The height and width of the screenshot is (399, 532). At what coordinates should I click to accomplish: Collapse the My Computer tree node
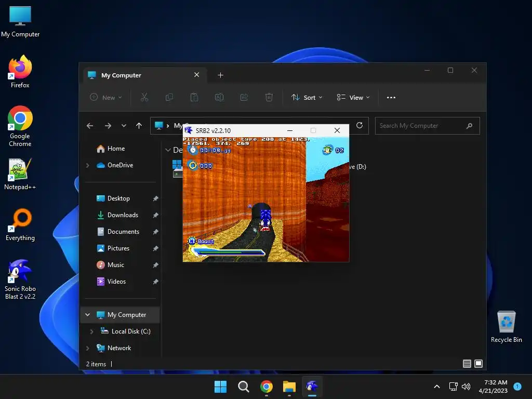pos(87,315)
